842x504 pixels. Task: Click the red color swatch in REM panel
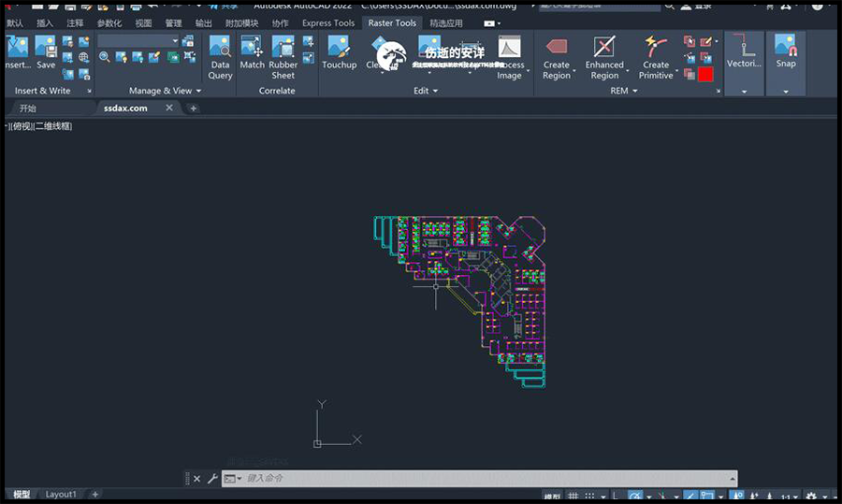(704, 74)
